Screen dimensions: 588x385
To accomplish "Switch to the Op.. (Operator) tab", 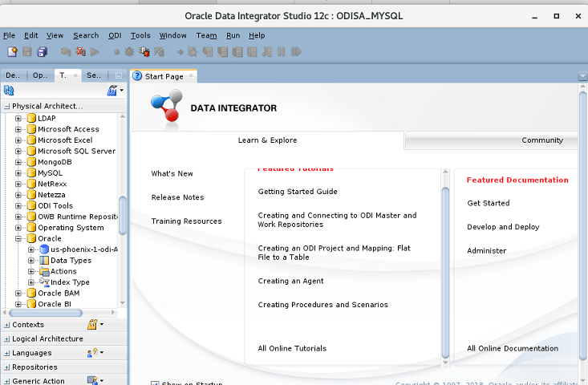I will (40, 75).
